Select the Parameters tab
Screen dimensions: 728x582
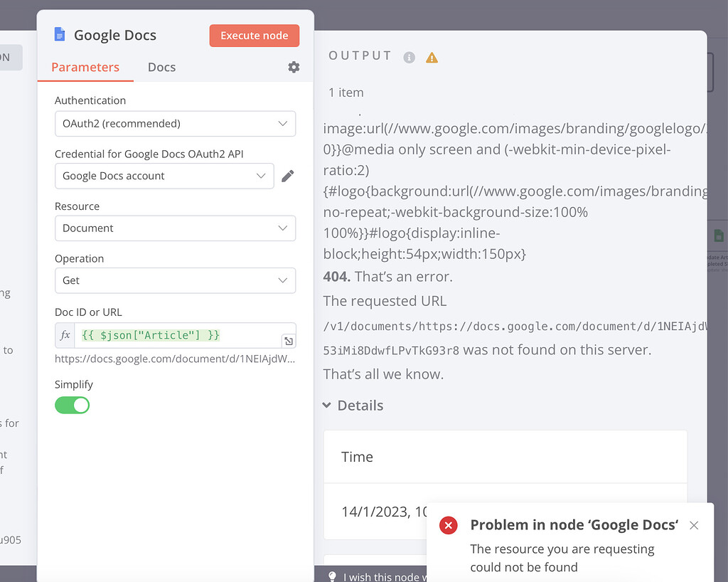click(x=85, y=67)
